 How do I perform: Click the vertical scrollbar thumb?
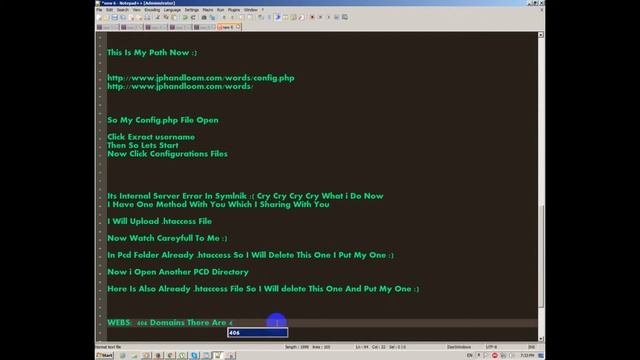pyautogui.click(x=540, y=256)
